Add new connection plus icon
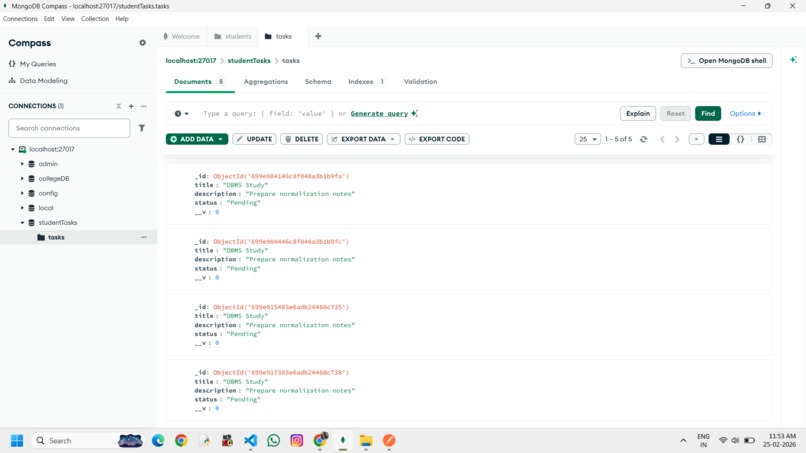The height and width of the screenshot is (453, 806). tap(131, 106)
